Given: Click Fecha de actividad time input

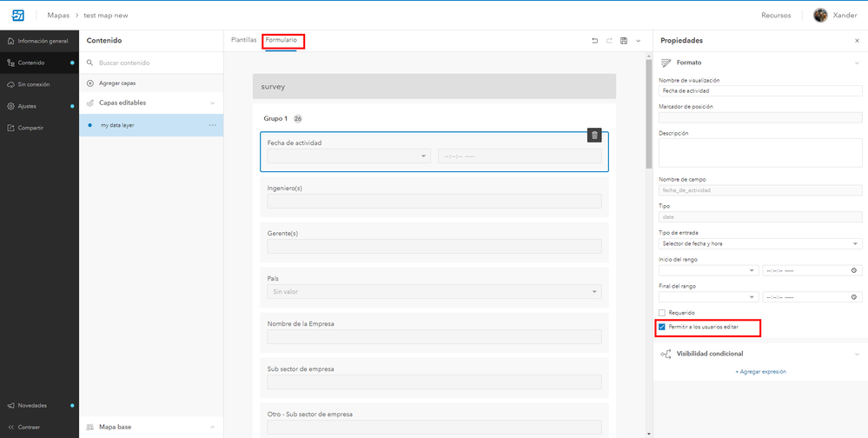Looking at the screenshot, I should [x=520, y=156].
